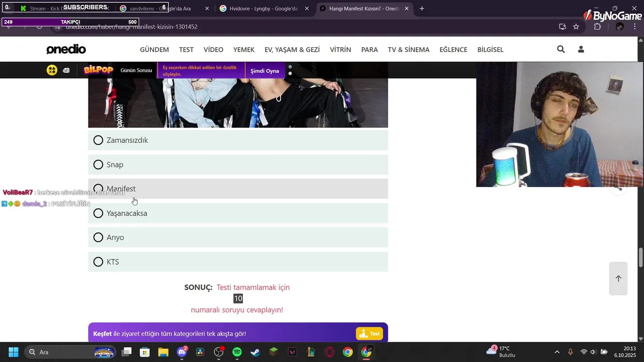Image resolution: width=644 pixels, height=362 pixels.
Task: Open Spotify from the taskbar
Action: 237,352
